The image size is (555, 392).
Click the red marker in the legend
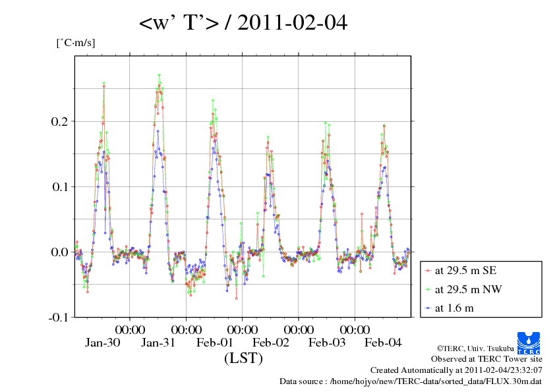click(428, 271)
